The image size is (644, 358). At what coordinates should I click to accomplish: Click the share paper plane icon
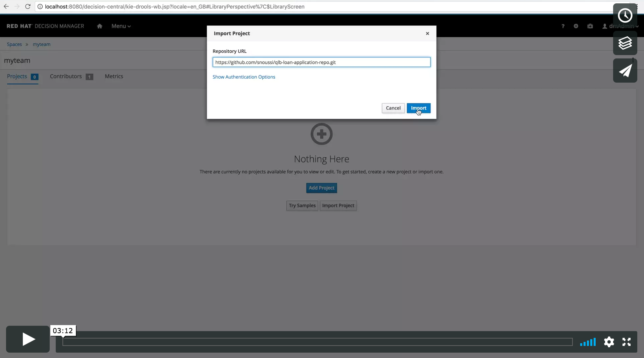tap(625, 71)
